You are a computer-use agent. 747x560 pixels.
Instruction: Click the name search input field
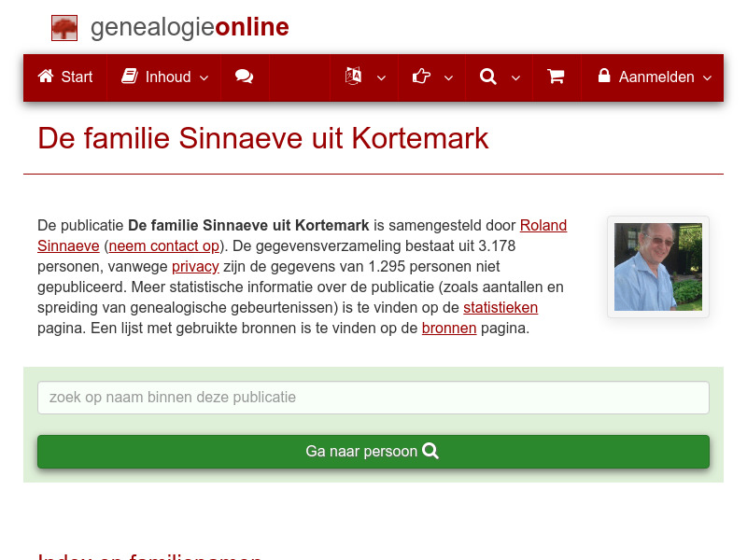[x=373, y=397]
